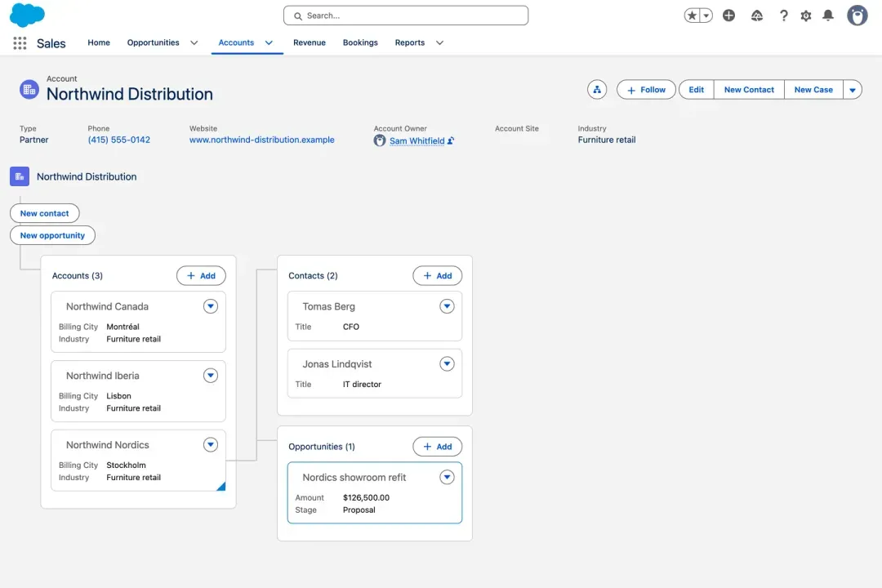The height and width of the screenshot is (588, 882).
Task: Click the Proposal stage value
Action: [x=359, y=510]
